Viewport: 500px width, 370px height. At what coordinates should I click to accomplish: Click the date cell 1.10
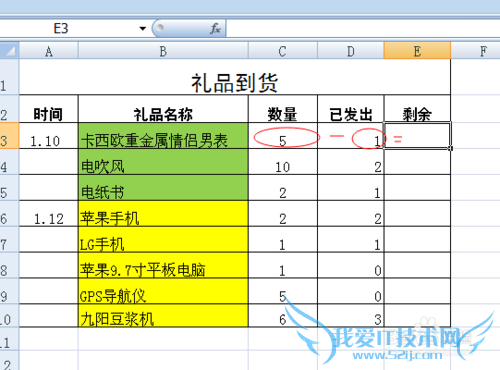pos(49,136)
